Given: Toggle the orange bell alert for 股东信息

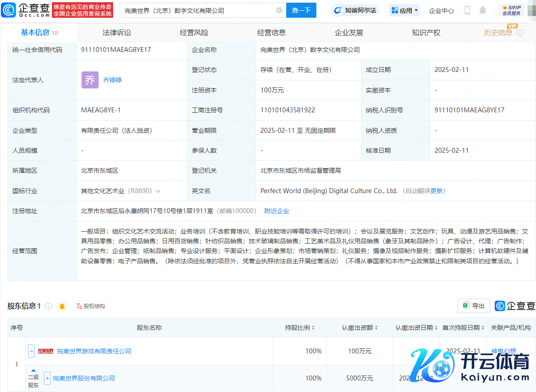Looking at the screenshot, I should [x=62, y=306].
